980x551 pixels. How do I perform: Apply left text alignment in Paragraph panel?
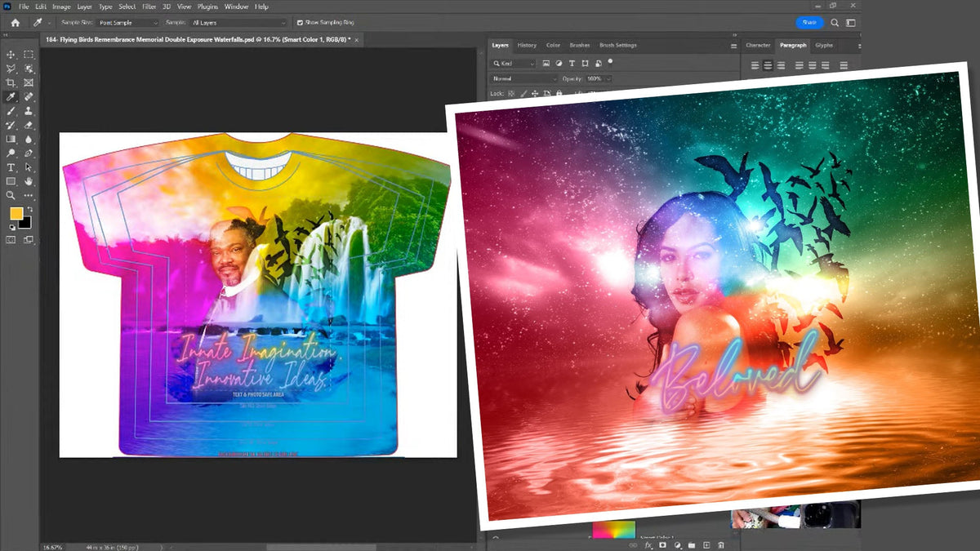point(754,64)
